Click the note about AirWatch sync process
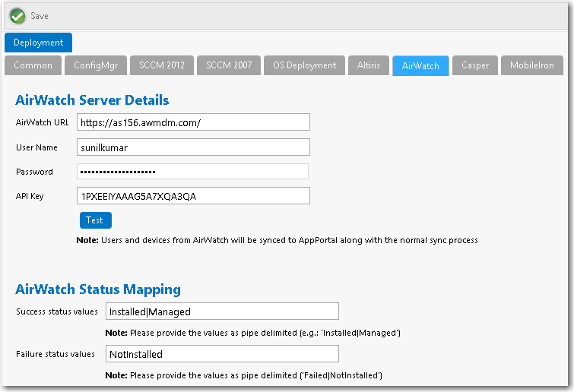Image resolution: width=574 pixels, height=392 pixels. click(x=277, y=240)
